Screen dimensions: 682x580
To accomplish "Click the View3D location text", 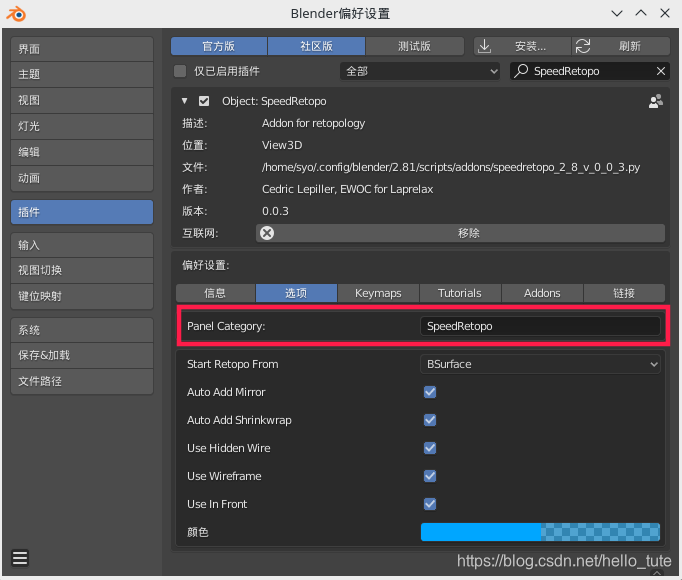I will click(x=282, y=145).
